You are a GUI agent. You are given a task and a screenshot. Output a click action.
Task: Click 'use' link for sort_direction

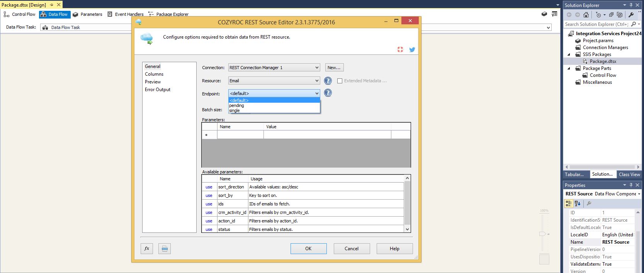209,187
